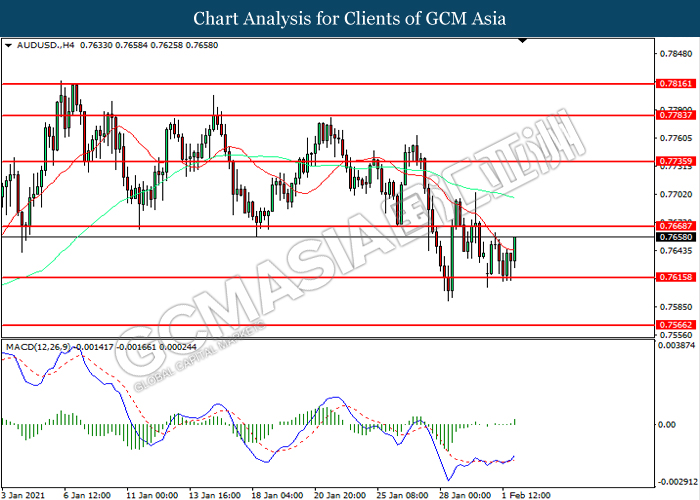Select the 0.75662 support level label

675,325
